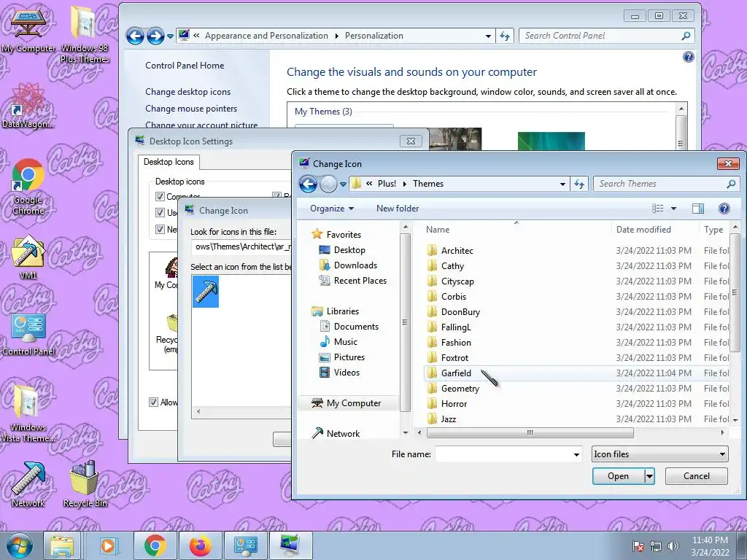Select the hammer icon in icon list
Screen dimensions: 747x560
click(x=206, y=292)
